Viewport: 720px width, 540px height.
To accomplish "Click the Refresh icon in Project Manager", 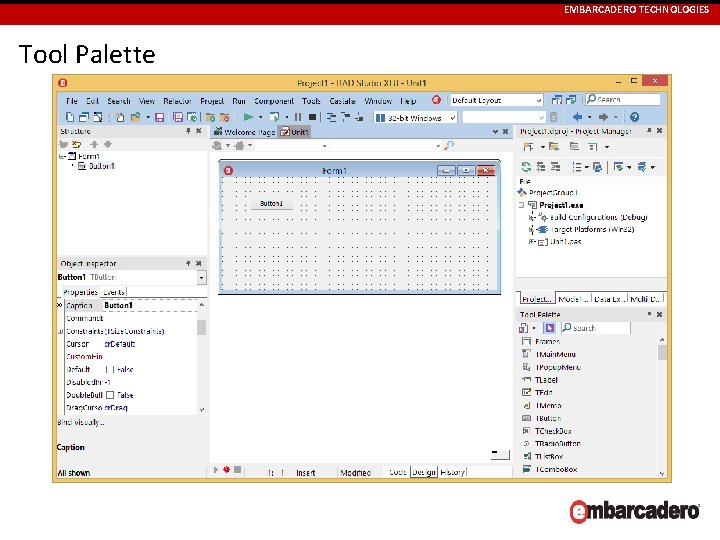I will tap(526, 167).
